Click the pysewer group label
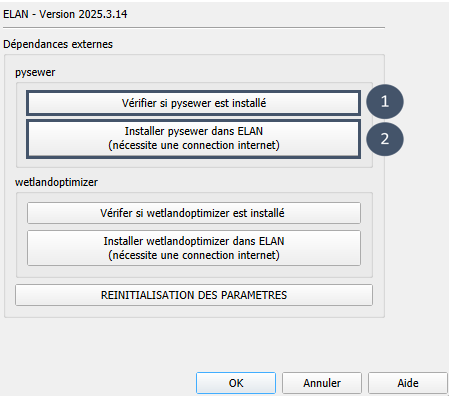 pyautogui.click(x=35, y=72)
